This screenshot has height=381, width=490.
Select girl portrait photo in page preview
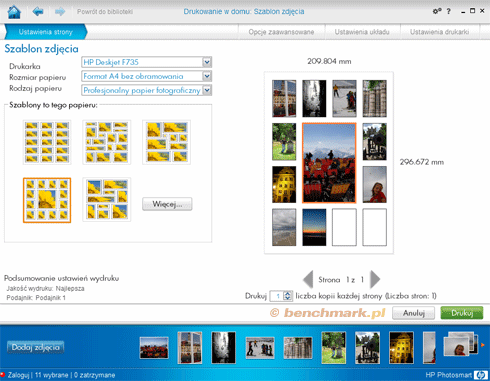tap(375, 184)
